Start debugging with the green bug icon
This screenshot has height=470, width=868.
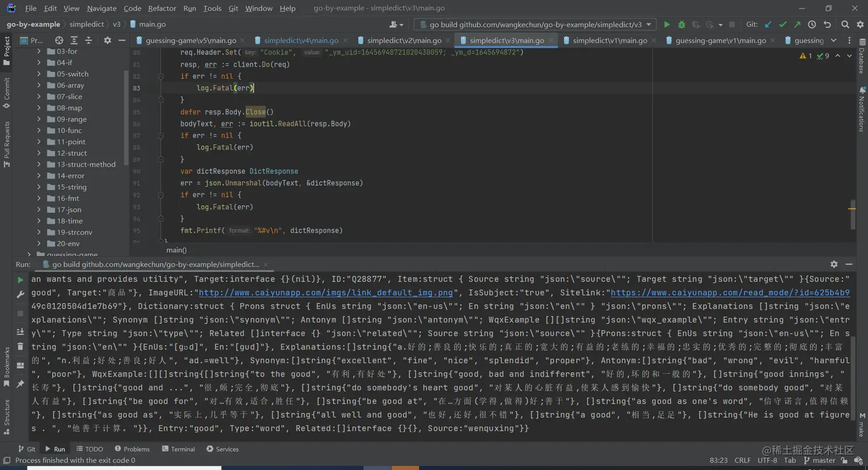point(681,25)
